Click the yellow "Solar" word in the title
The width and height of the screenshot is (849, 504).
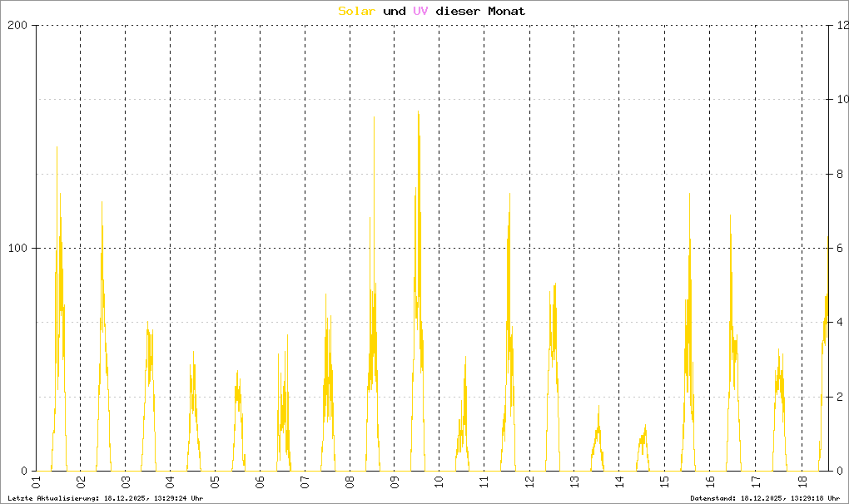click(357, 11)
